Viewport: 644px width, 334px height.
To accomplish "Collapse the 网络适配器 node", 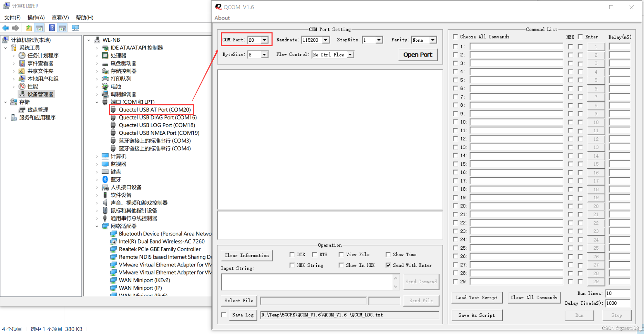I will 97,226.
